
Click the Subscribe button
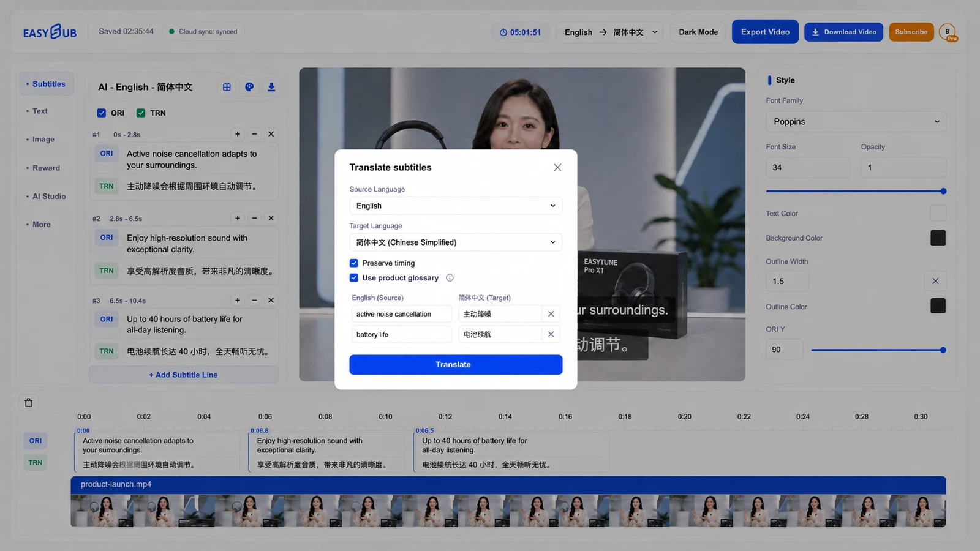[x=911, y=32]
